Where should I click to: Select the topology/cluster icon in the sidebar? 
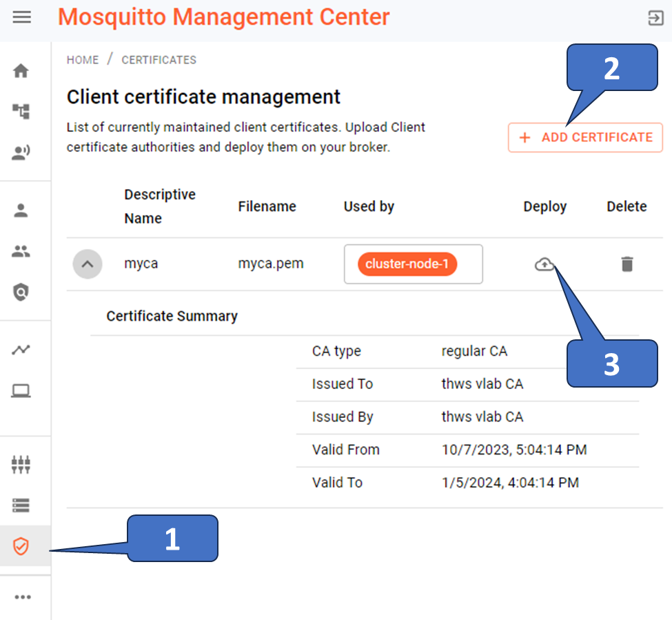21,110
